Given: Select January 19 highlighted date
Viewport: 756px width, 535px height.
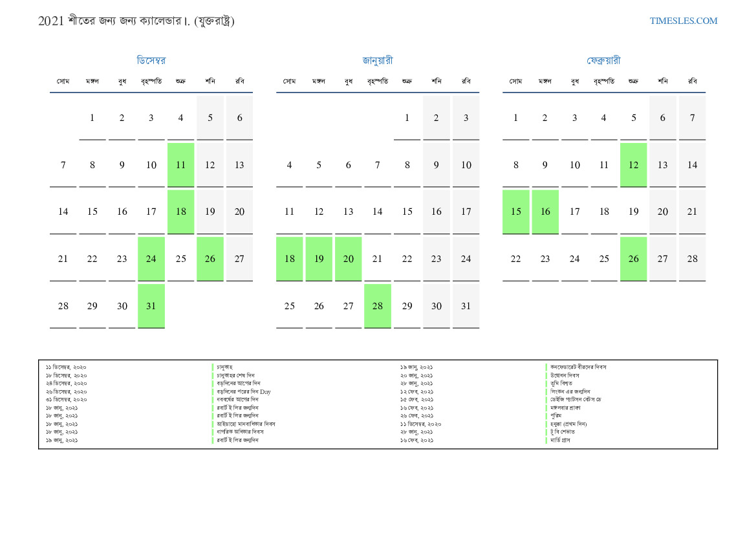Looking at the screenshot, I should (x=319, y=259).
